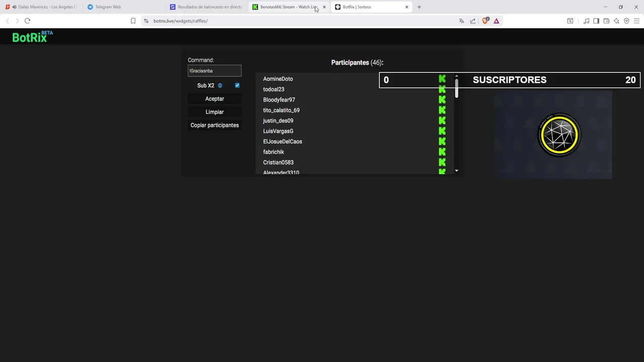This screenshot has width=644, height=362.
Task: Select participant AomineDoto
Action: [278, 79]
